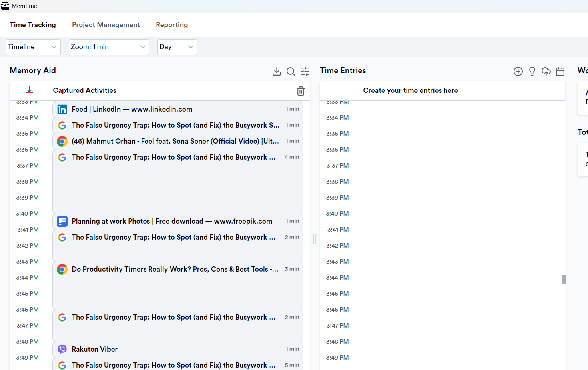Click the Rakuten Viber icon
Viewport: 588px width, 370px height.
(x=62, y=349)
